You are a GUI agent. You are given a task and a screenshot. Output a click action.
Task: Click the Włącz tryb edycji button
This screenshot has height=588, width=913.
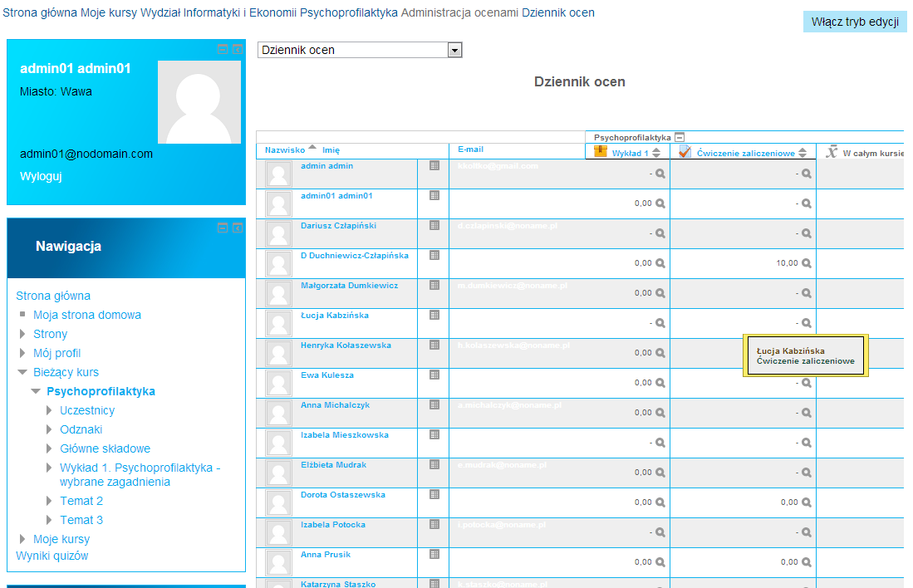(x=855, y=22)
